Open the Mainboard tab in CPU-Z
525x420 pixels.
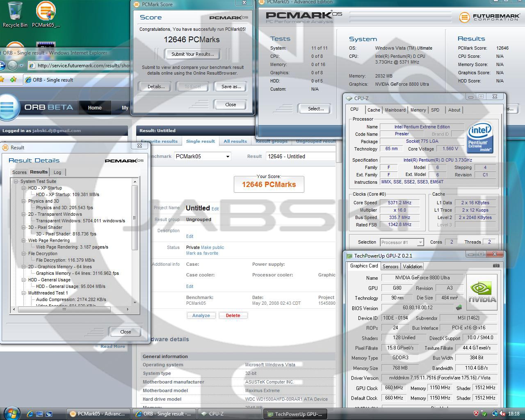395,110
